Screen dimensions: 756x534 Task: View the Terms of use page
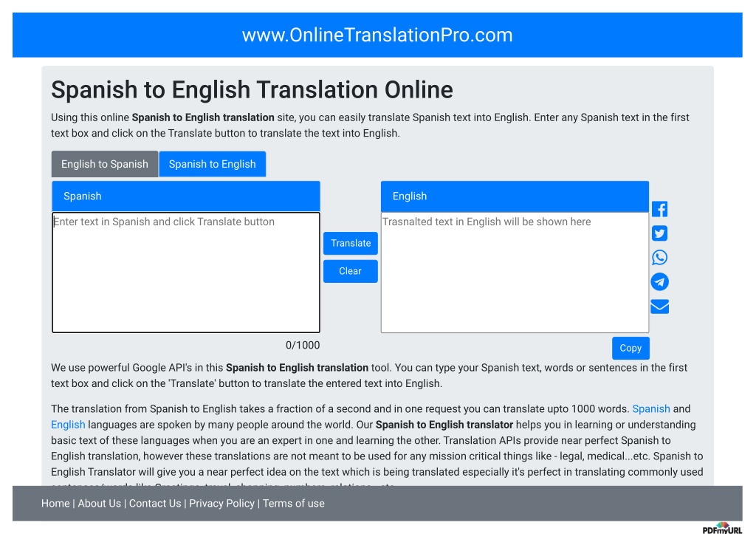(x=294, y=503)
